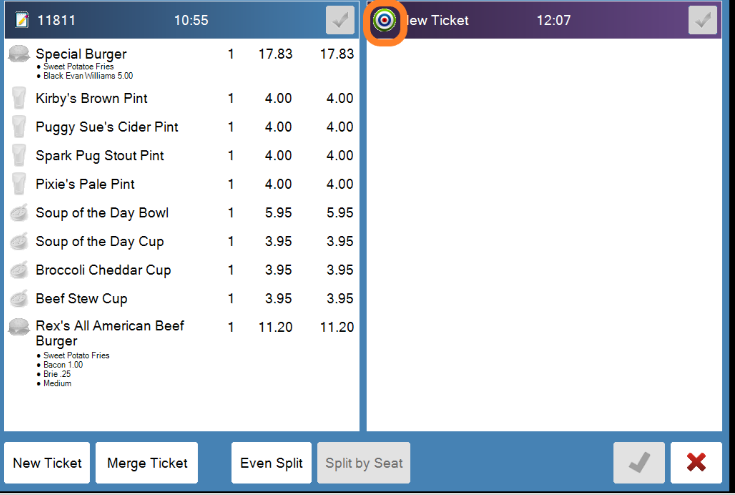Select Broccoli Cheddar Cup line
This screenshot has height=495, width=735.
[x=181, y=270]
